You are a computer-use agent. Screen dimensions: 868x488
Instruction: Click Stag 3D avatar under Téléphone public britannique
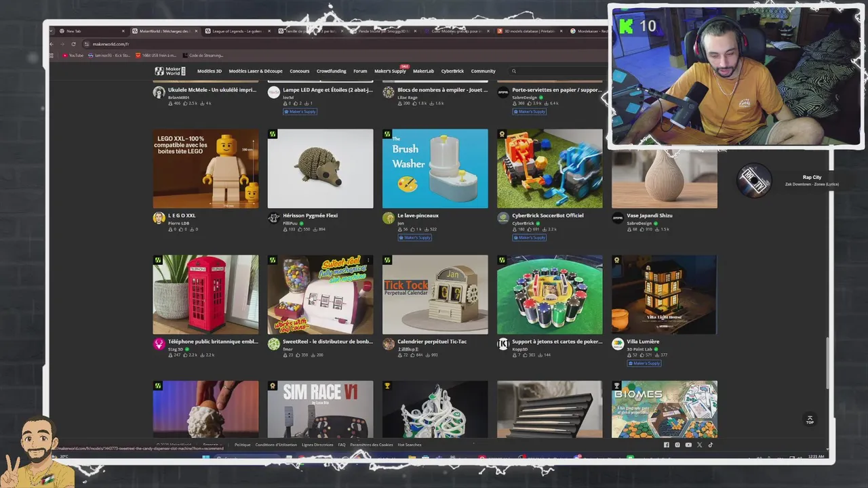point(159,344)
